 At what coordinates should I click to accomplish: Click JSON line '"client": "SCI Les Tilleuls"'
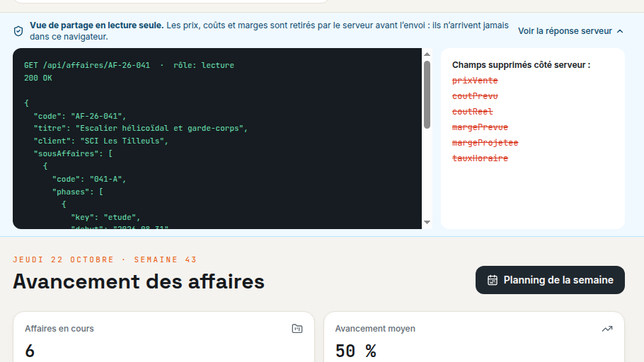101,141
